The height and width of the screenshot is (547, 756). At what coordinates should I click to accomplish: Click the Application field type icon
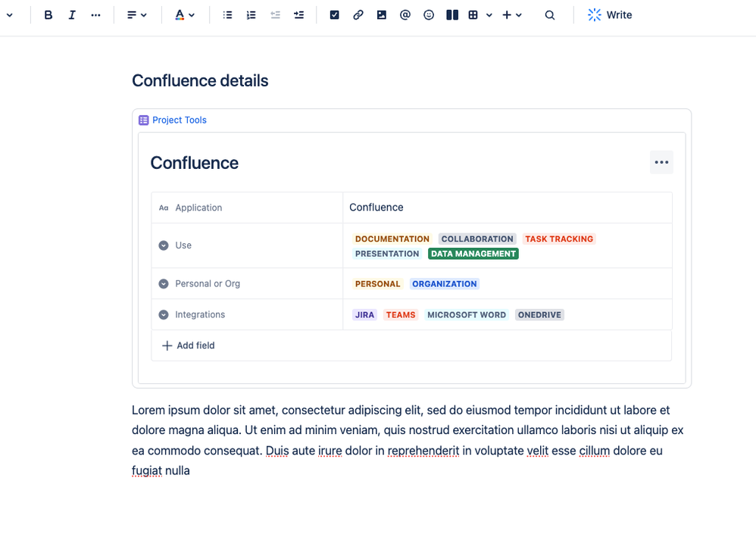coord(164,208)
